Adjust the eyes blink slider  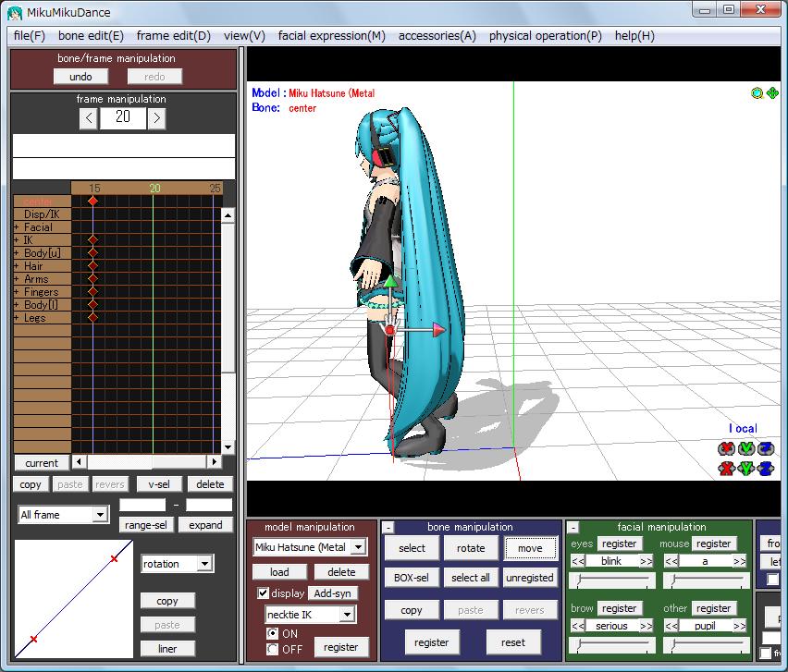pyautogui.click(x=612, y=581)
